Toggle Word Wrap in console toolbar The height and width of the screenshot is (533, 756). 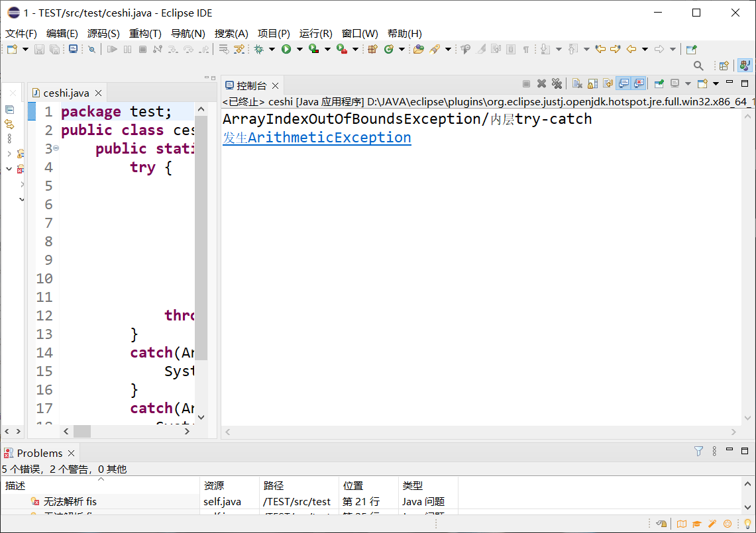(608, 84)
